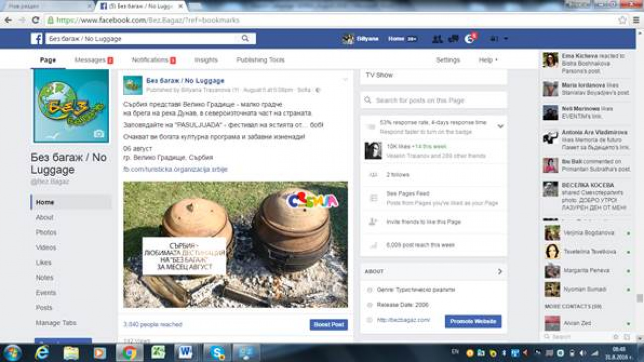Screen dimensions: 644x362
Task: Open the Messages tab
Action: click(x=94, y=60)
